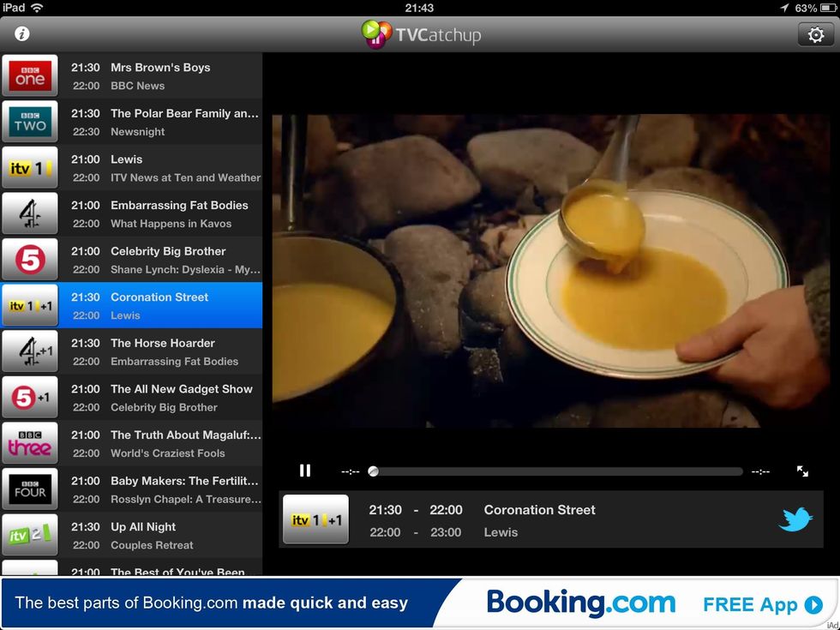Tap the Booking.com ad slogan text
840x630 pixels.
click(211, 603)
